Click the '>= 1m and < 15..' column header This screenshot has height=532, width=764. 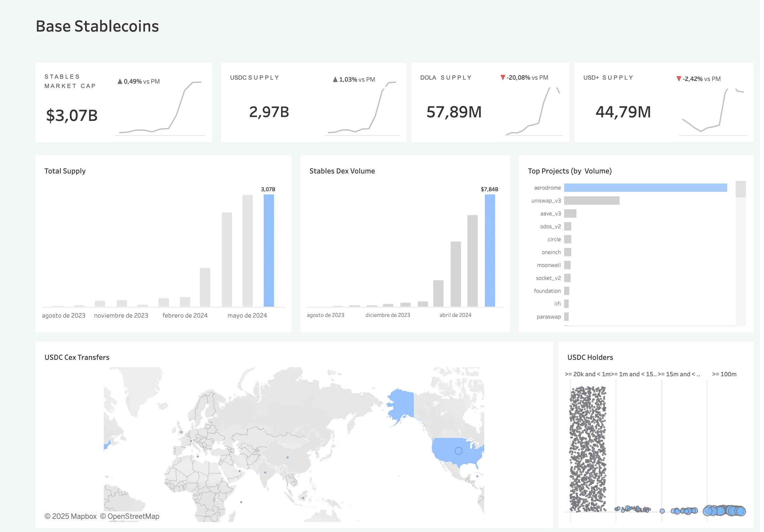pos(634,374)
